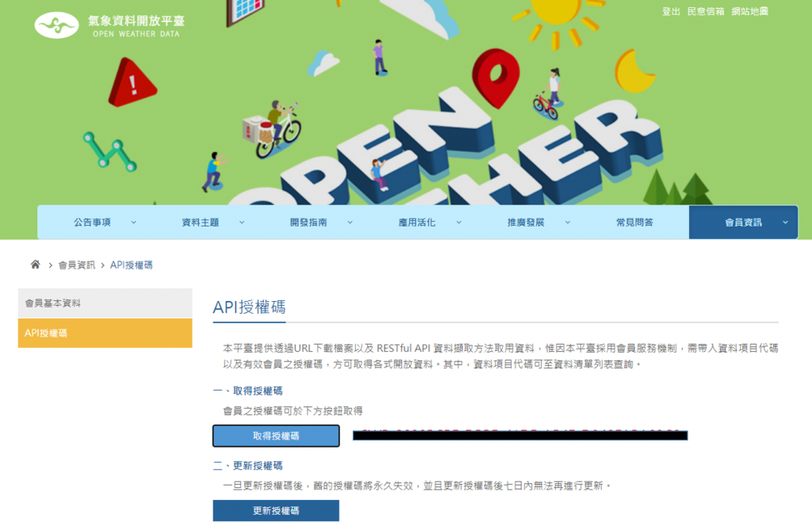Click the 更新授權碼 button
This screenshot has width=812, height=530.
[x=276, y=511]
